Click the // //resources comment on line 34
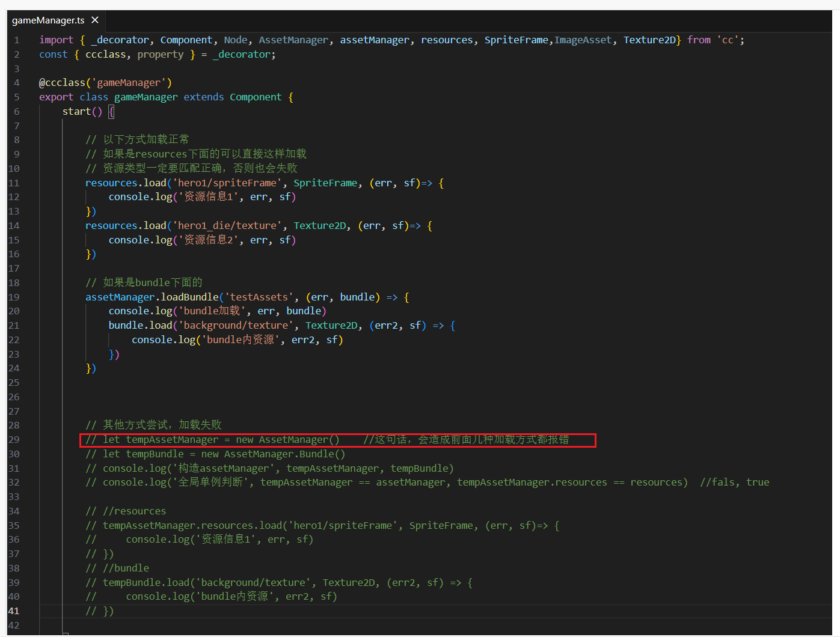Screen dimensions: 840x637 [126, 511]
